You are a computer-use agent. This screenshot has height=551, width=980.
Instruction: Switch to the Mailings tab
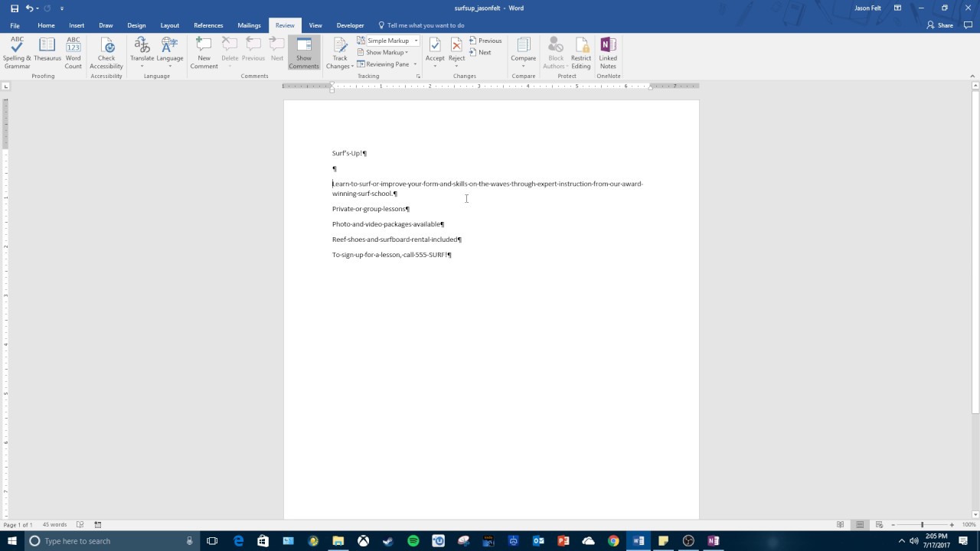[x=249, y=25]
